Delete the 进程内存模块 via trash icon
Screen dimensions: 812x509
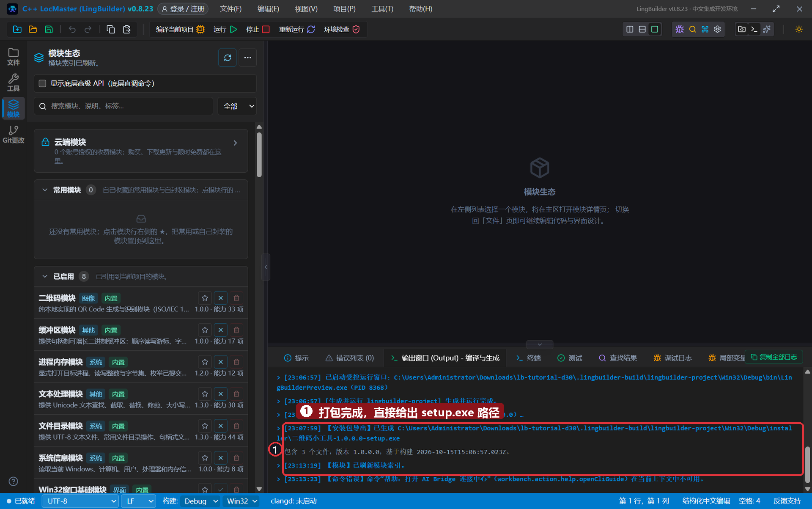point(236,362)
